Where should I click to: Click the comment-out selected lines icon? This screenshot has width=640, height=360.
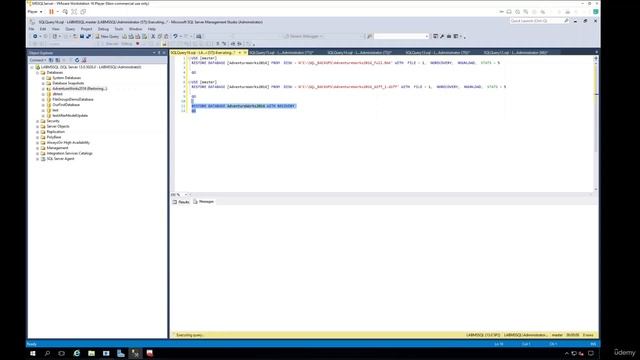(218, 44)
